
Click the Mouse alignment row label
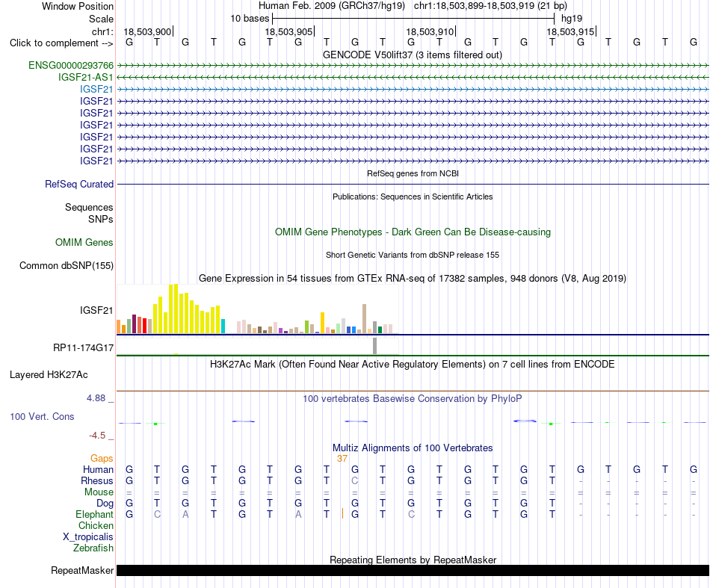click(99, 492)
